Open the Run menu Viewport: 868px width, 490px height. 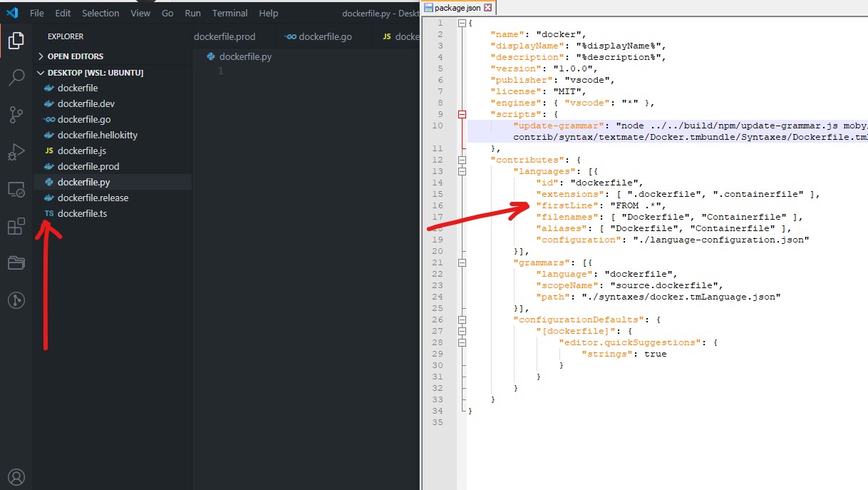point(192,13)
